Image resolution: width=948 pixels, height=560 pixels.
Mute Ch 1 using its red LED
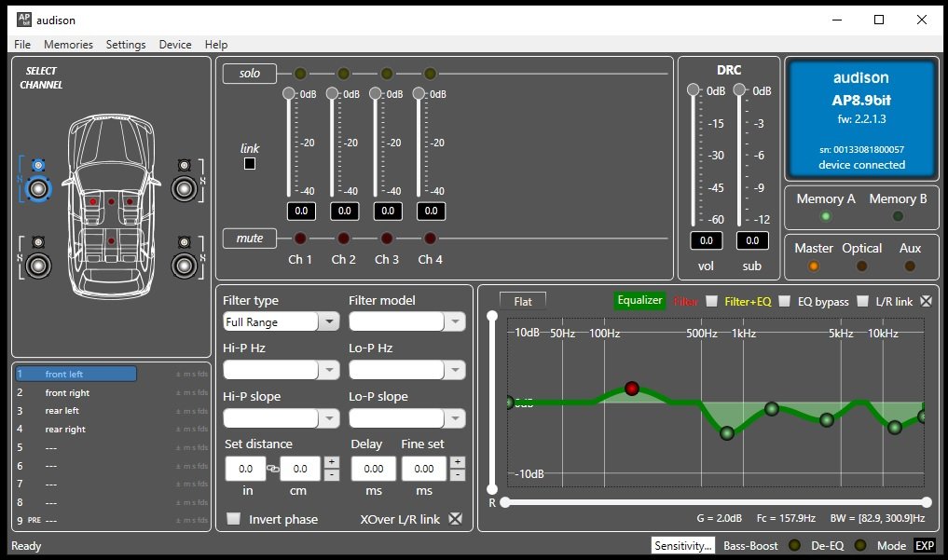[x=300, y=239]
